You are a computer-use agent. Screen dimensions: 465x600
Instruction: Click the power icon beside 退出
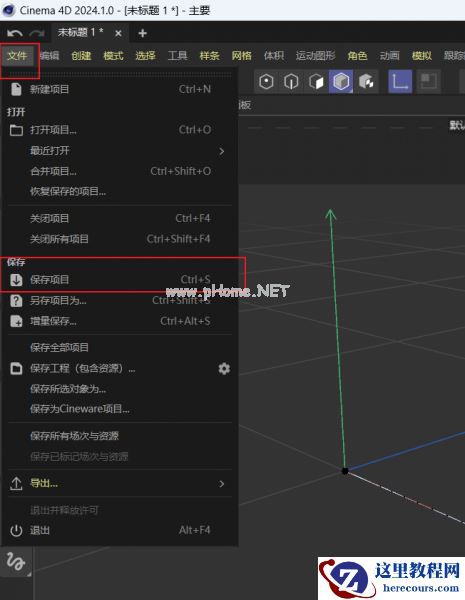[16, 531]
